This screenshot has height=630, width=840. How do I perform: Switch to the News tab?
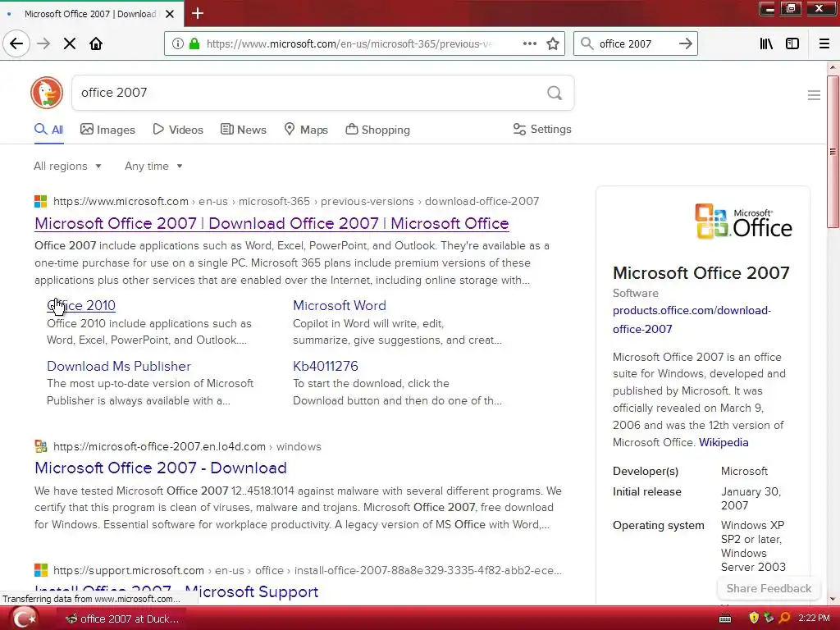(x=243, y=130)
